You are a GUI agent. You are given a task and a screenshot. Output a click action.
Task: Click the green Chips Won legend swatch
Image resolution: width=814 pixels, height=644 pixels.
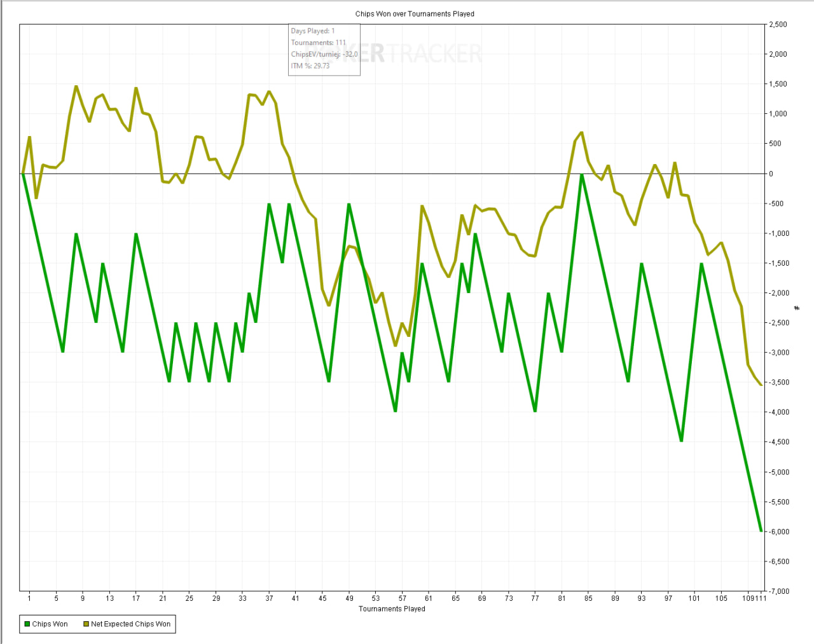click(x=27, y=624)
